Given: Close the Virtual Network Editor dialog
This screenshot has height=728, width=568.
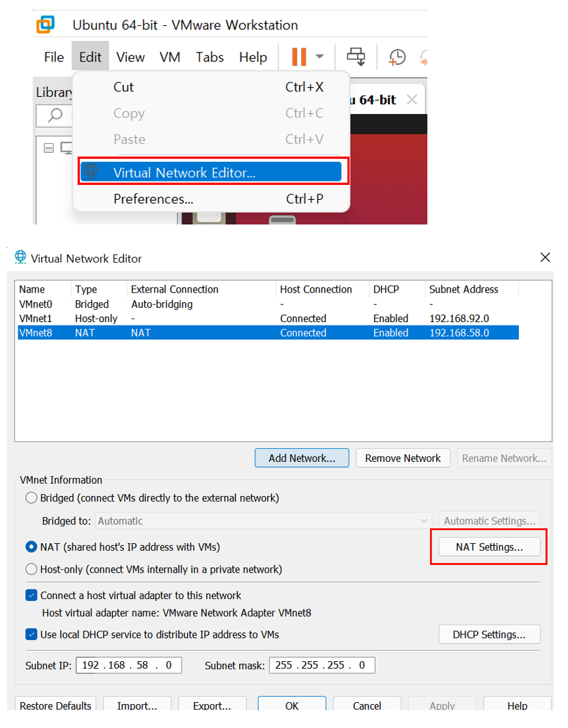Looking at the screenshot, I should pos(545,257).
